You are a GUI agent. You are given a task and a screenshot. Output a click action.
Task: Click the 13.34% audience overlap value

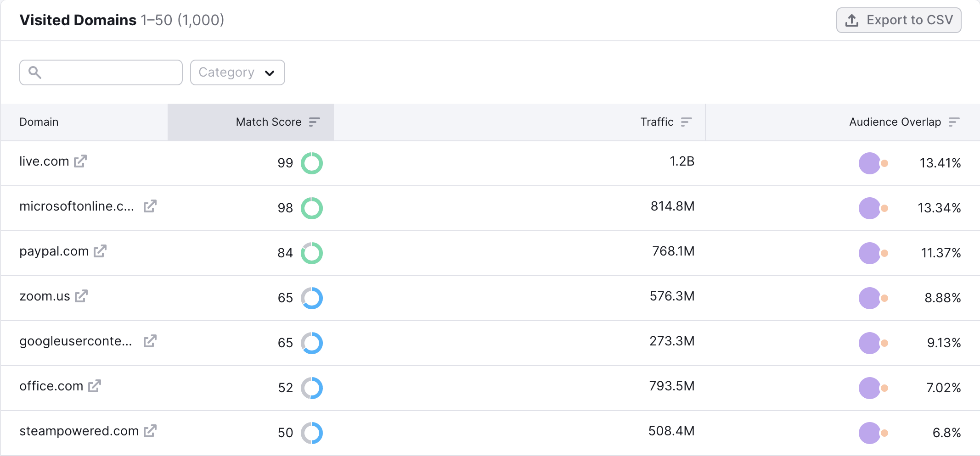pos(939,208)
